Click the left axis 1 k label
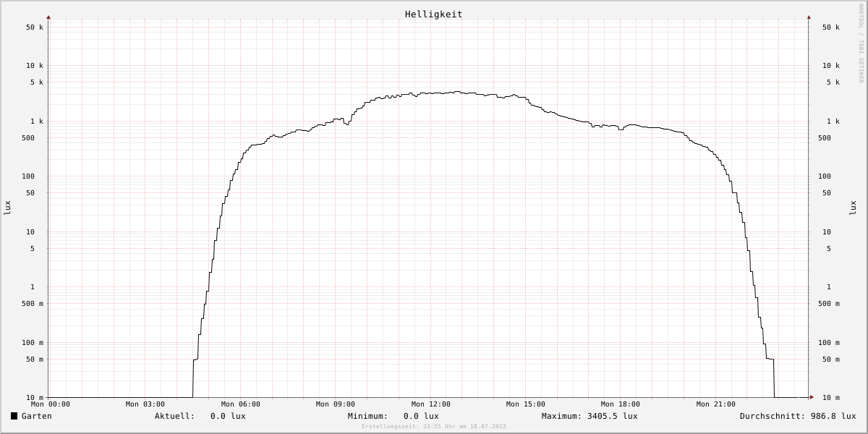This screenshot has height=434, width=868. [x=37, y=122]
